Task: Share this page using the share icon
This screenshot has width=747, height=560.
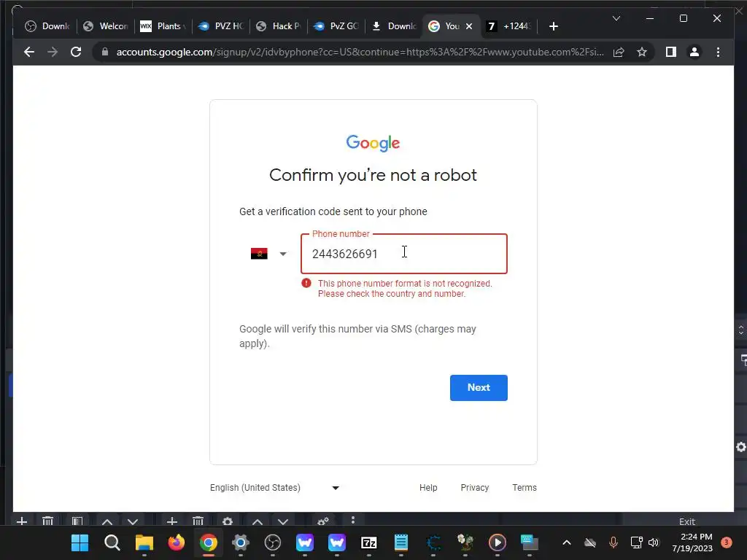Action: 619,52
